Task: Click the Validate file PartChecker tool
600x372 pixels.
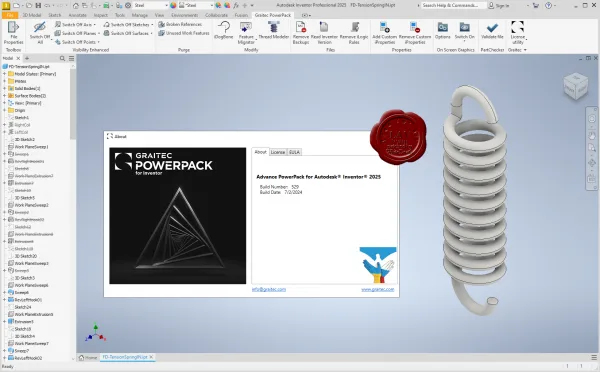Action: click(492, 30)
